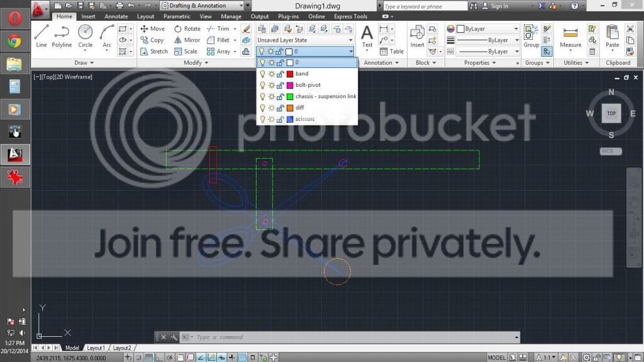Open the Layout1 tab
Screen dimensions: 644x362
96,348
